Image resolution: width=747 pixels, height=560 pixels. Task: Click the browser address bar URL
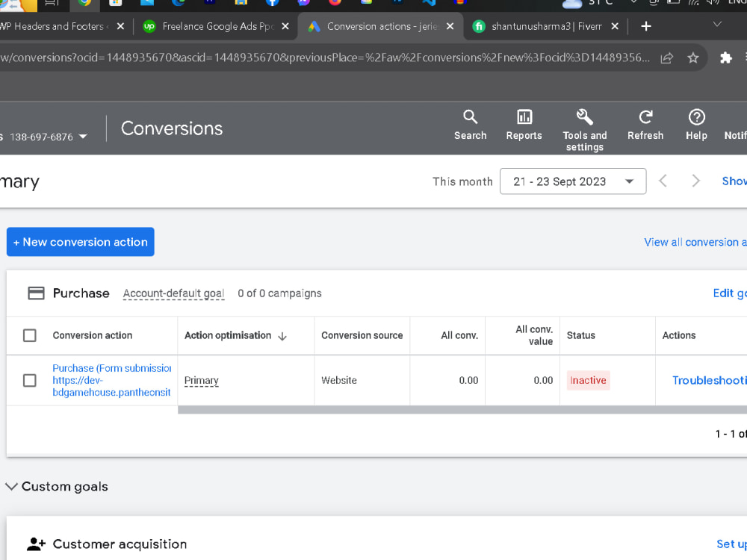point(324,57)
